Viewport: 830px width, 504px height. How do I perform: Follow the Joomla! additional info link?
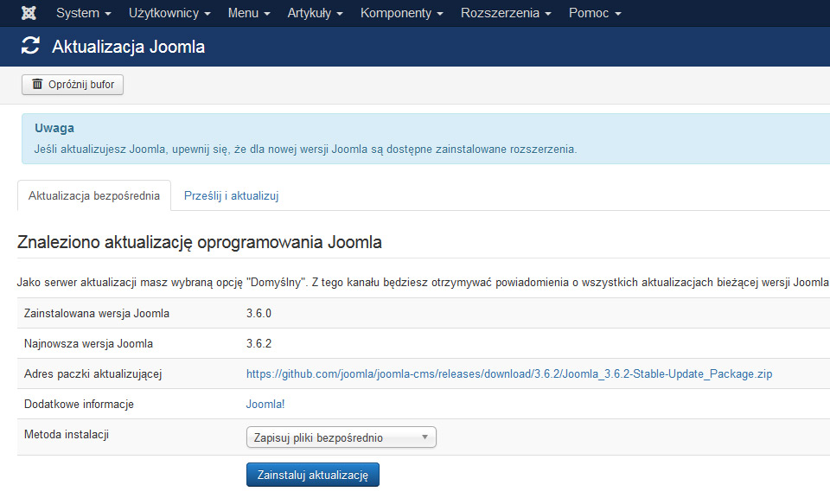pyautogui.click(x=265, y=404)
